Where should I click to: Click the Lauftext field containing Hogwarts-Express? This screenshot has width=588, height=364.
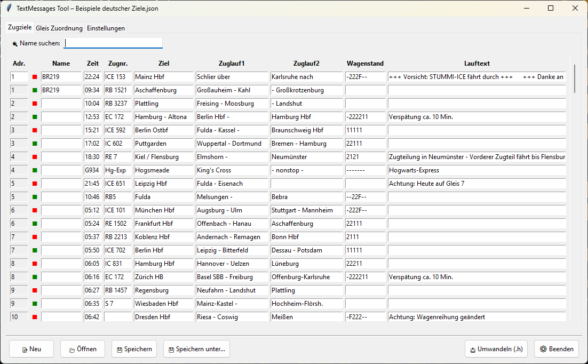pos(476,170)
